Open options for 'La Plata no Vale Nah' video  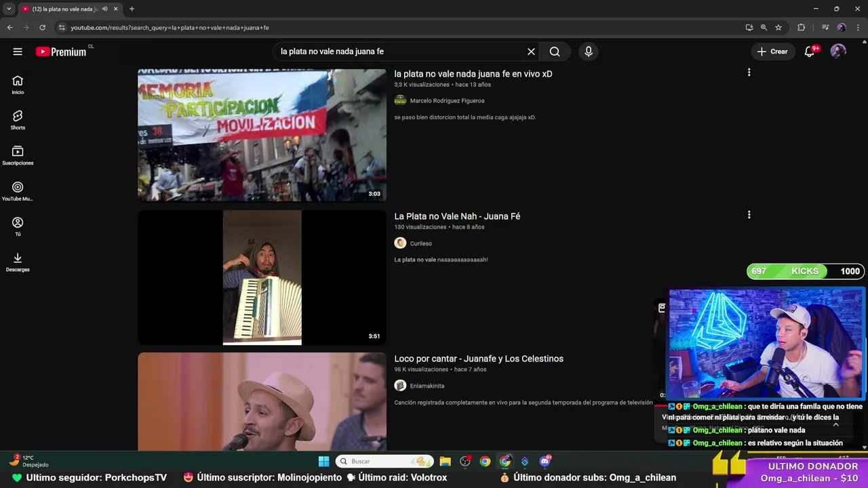(749, 215)
